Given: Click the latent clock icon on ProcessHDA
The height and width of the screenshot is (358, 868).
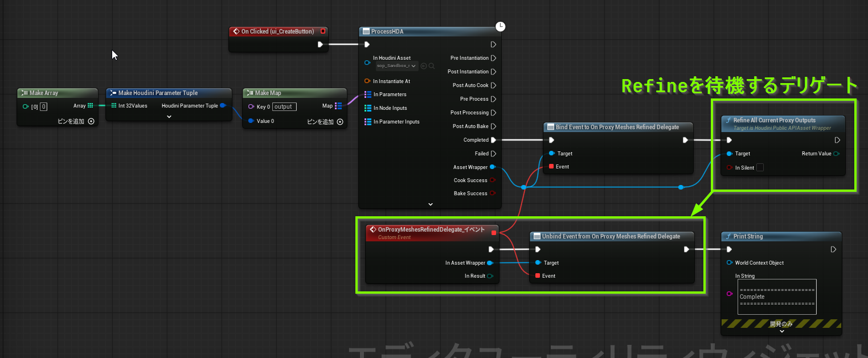Looking at the screenshot, I should pos(500,26).
